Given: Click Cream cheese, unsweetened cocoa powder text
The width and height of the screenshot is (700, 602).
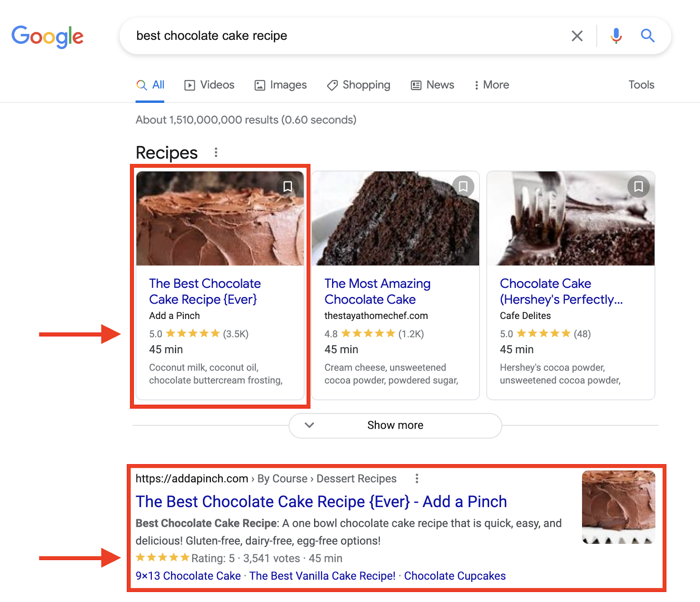Looking at the screenshot, I should 391,374.
